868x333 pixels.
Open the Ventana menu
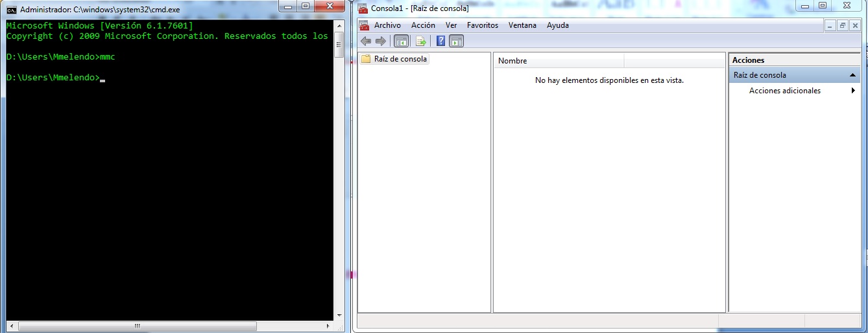(x=522, y=25)
